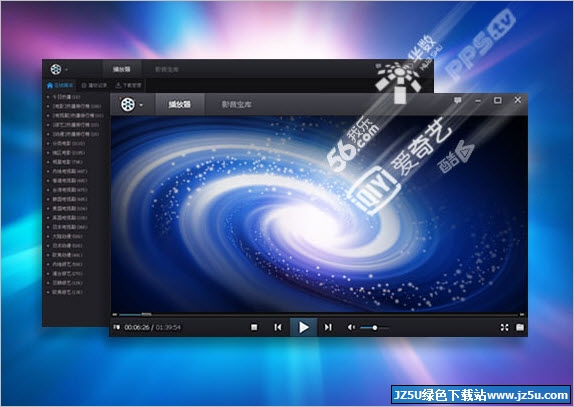Click the 01:39:54 total duration text

click(x=168, y=327)
